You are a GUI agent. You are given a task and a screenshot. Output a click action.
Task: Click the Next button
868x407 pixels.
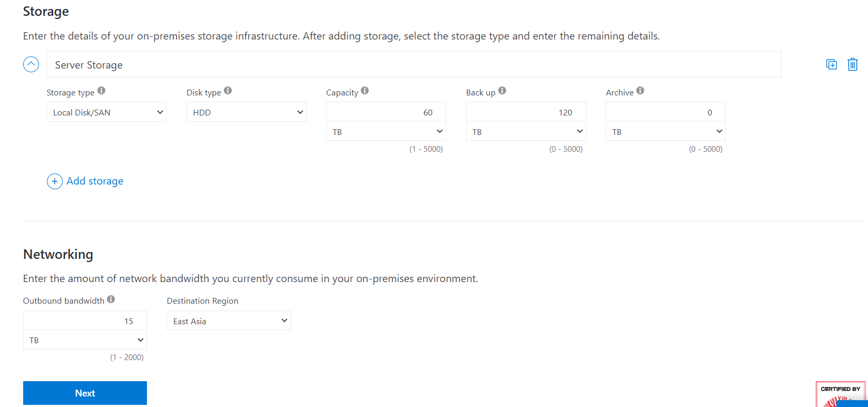click(x=85, y=393)
